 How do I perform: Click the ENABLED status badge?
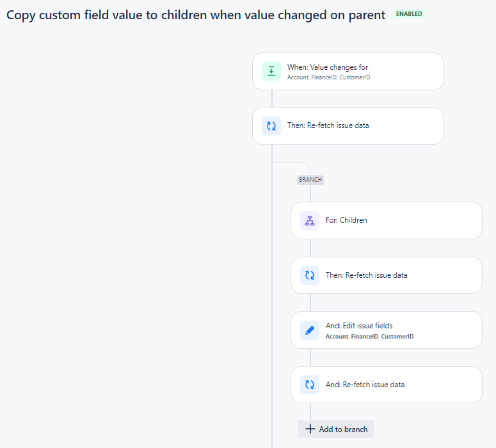[409, 13]
